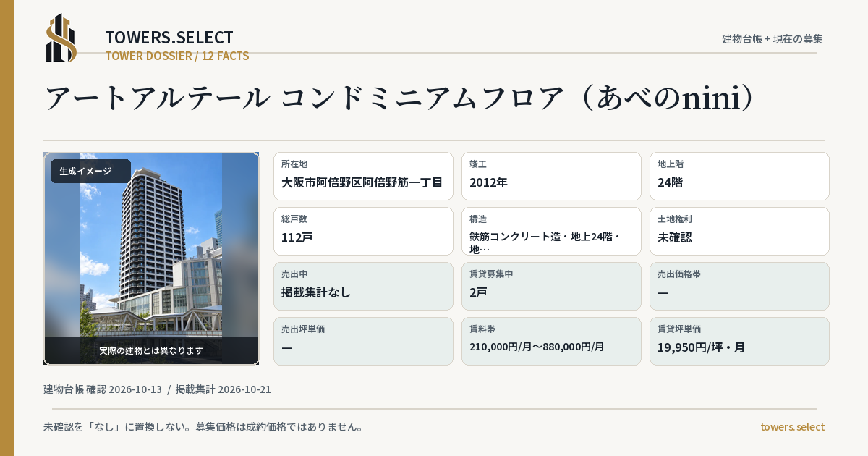868x456 pixels.
Task: Open the towers.select footer link
Action: [792, 427]
